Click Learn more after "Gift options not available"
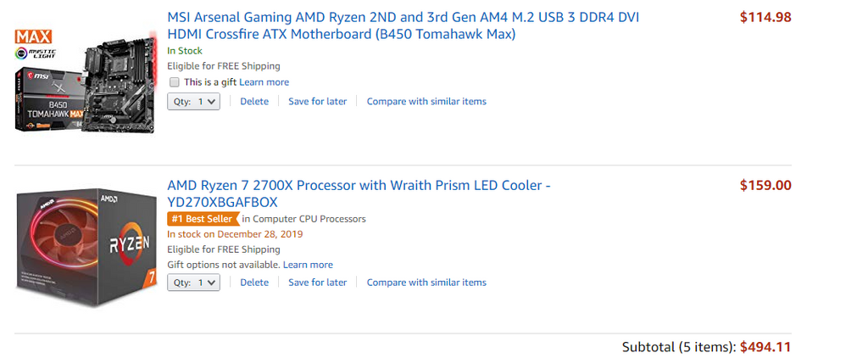This screenshot has height=364, width=868. click(x=308, y=265)
